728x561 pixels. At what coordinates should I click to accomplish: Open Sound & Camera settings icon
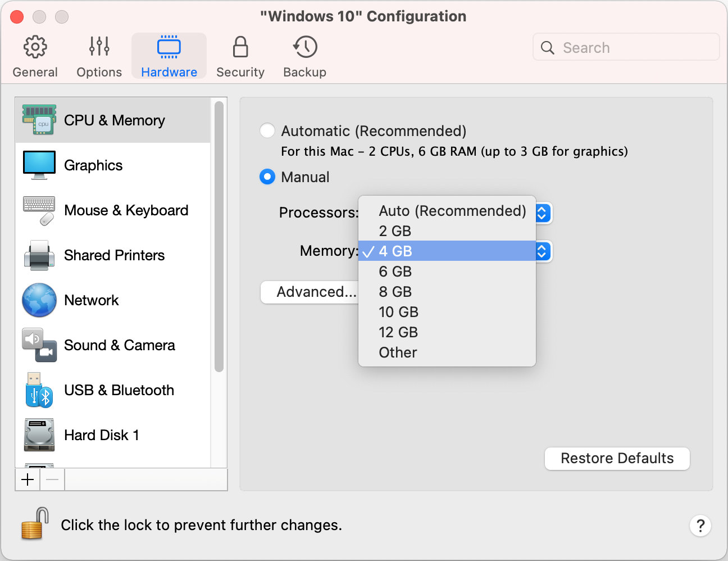click(39, 345)
